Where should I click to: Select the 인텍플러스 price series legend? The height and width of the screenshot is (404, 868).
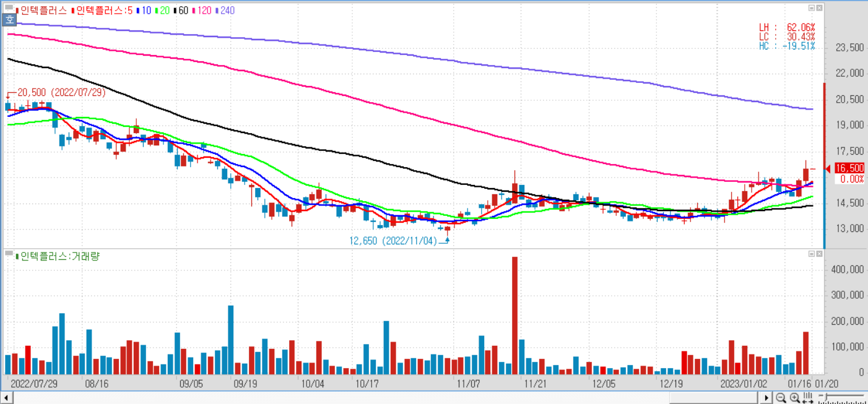41,11
